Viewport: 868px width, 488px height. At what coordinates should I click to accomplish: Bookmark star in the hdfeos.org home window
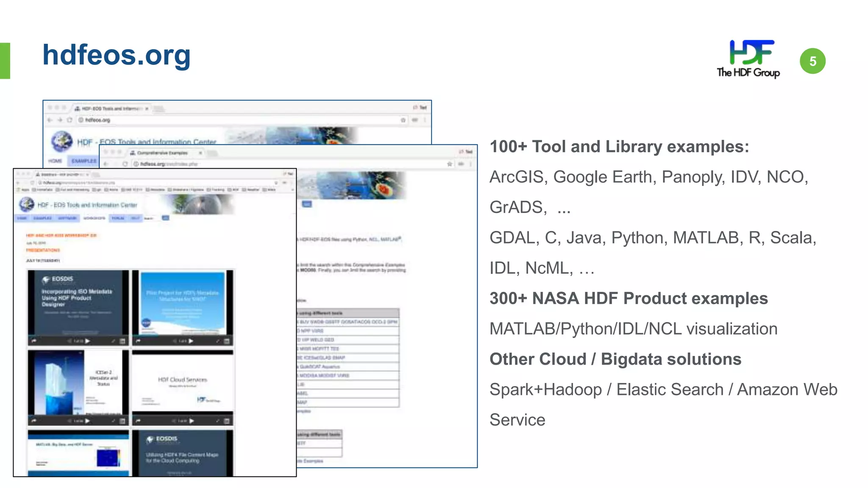click(403, 120)
